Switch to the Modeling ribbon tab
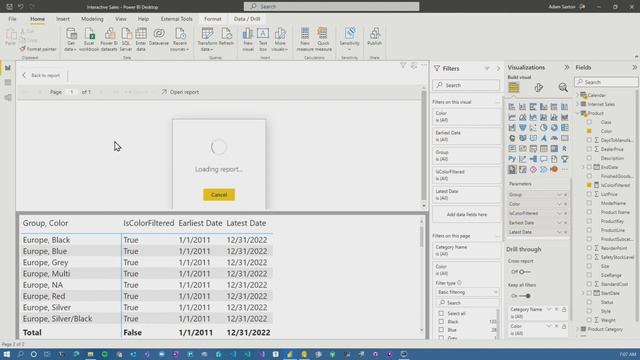Image resolution: width=640 pixels, height=360 pixels. coord(92,19)
